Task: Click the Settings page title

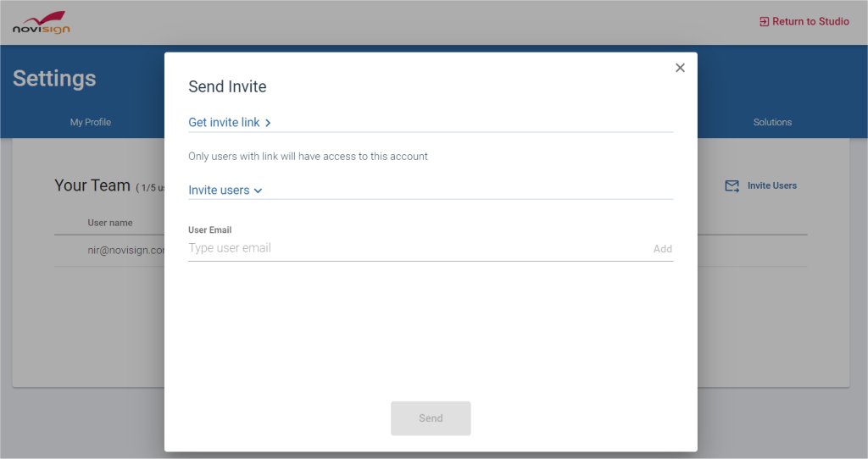Action: (54, 79)
